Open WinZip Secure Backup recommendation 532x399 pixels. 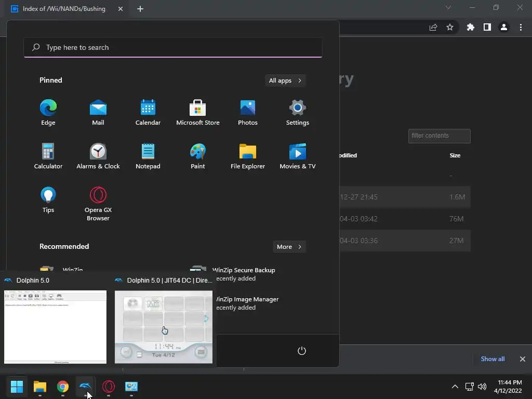pyautogui.click(x=244, y=274)
